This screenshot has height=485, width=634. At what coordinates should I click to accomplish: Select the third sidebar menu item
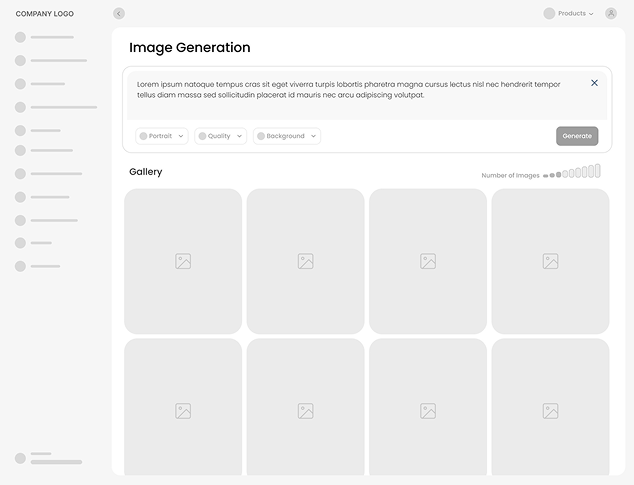tap(48, 84)
